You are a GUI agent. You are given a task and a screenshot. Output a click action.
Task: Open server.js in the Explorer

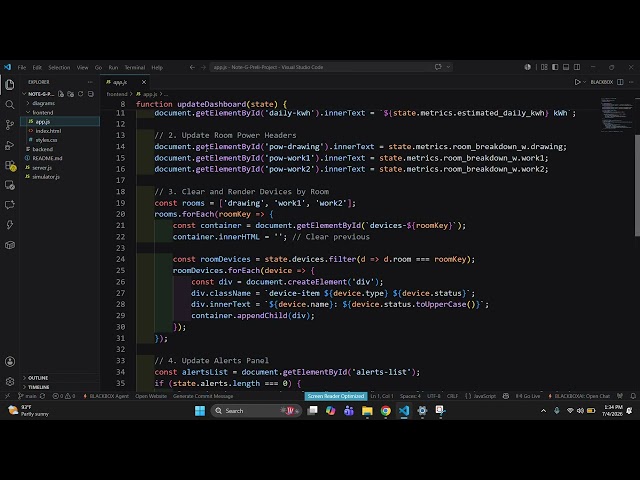pyautogui.click(x=42, y=168)
